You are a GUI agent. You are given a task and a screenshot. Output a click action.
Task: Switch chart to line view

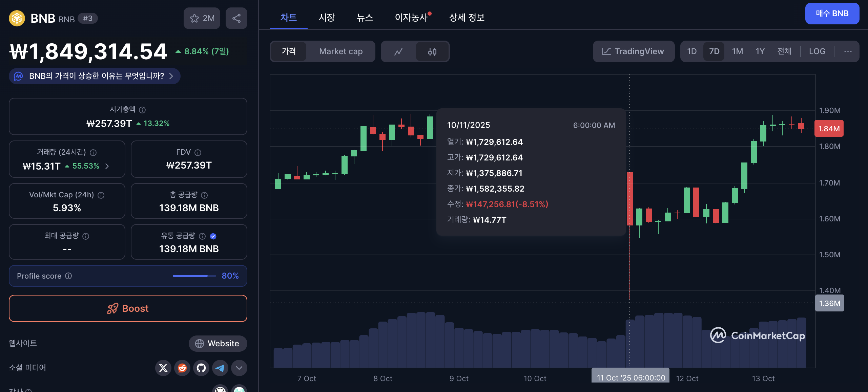tap(399, 51)
